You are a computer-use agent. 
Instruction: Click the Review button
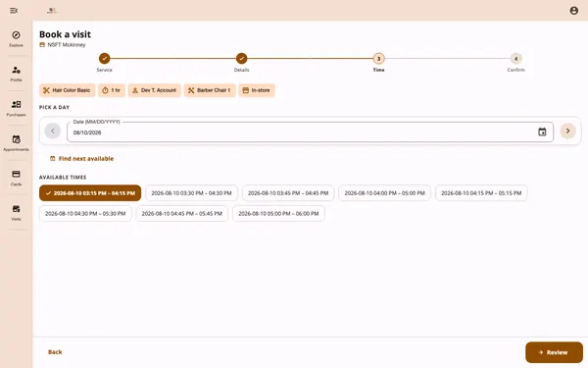[554, 352]
